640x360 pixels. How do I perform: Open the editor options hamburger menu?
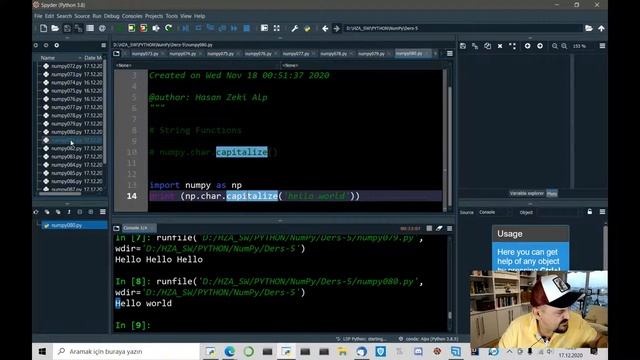click(x=449, y=53)
